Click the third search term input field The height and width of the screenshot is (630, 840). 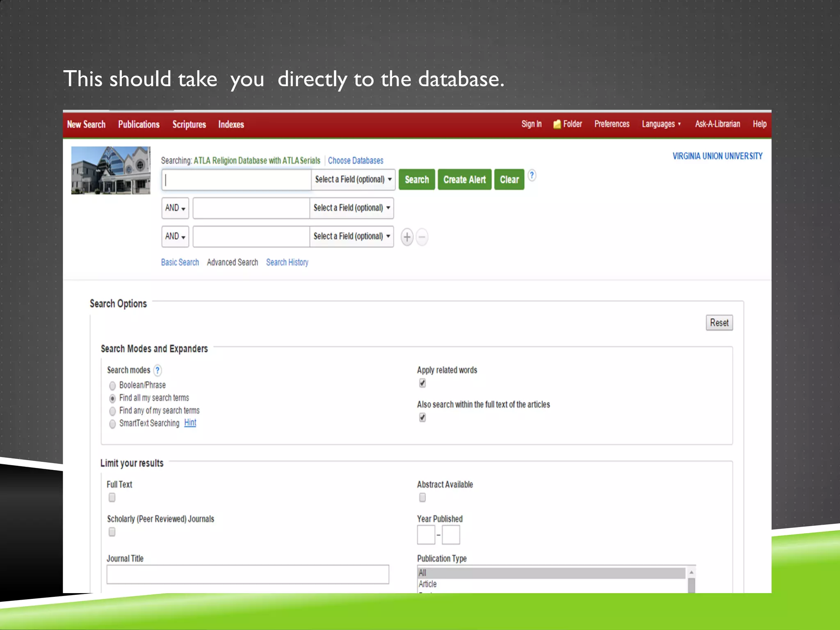point(251,236)
